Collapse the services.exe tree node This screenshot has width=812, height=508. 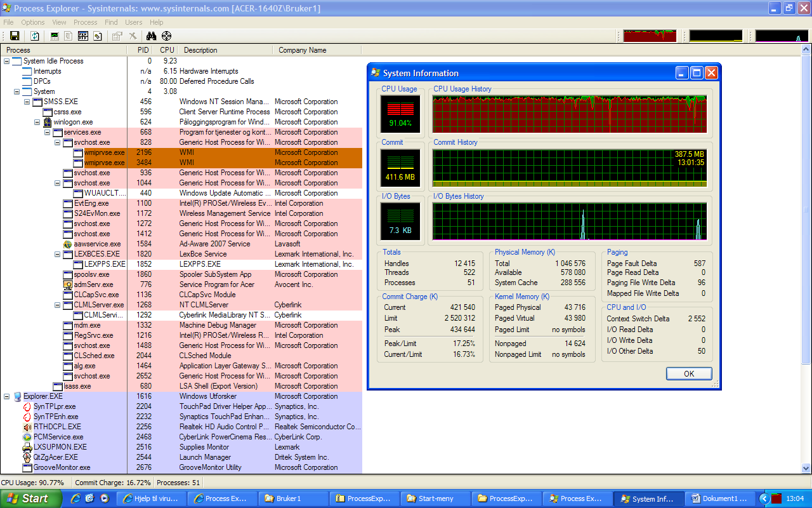point(48,132)
